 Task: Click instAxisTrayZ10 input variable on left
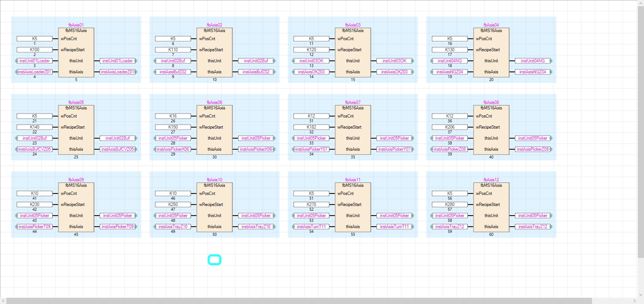tap(173, 227)
